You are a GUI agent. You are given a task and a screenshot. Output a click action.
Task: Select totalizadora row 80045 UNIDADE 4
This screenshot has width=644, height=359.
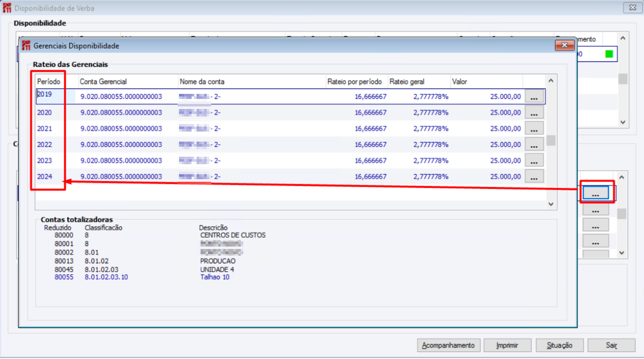pos(144,269)
